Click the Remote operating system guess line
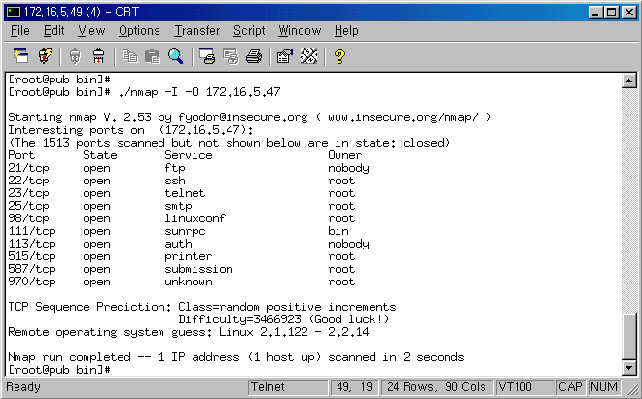The image size is (642, 399). point(189,332)
